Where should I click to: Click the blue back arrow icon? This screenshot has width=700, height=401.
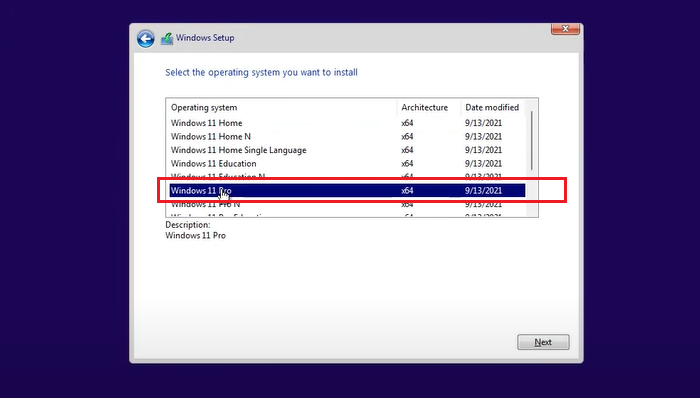click(x=146, y=39)
